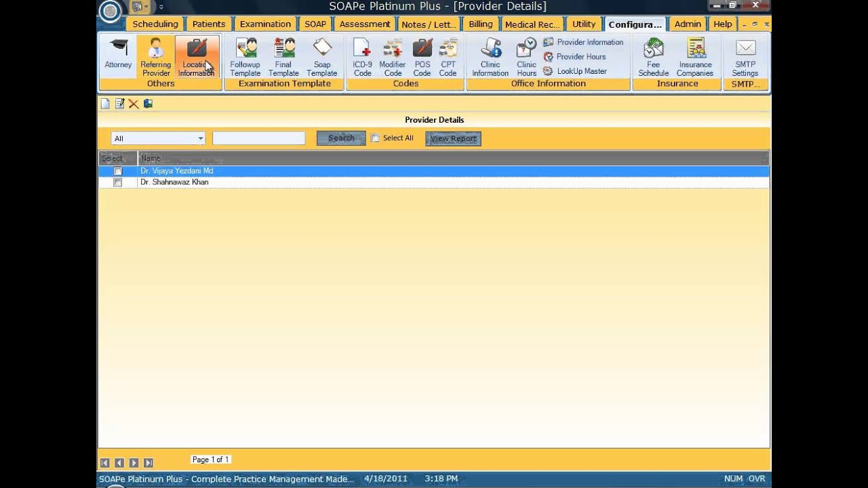The image size is (868, 488).
Task: Open Referring Provider settings
Action: (x=156, y=57)
